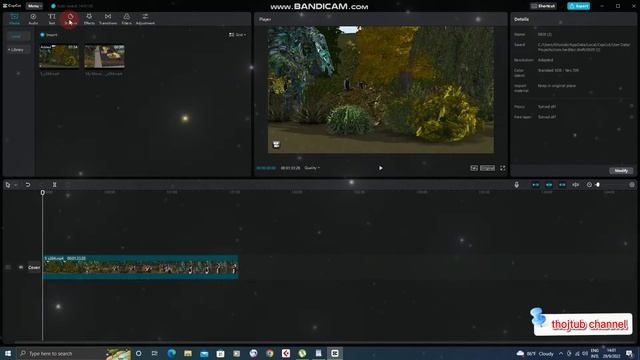The width and height of the screenshot is (640, 360).
Task: Show hidden system tray icons
Action: tap(561, 353)
